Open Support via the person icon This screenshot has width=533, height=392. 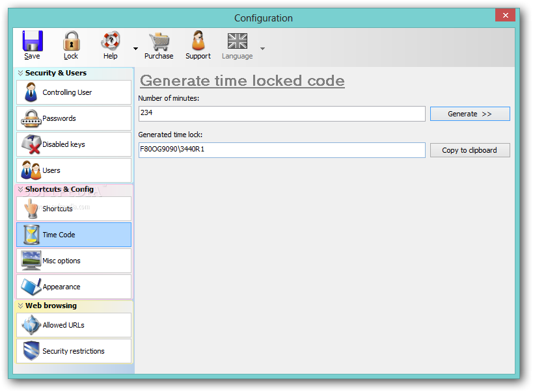click(x=198, y=42)
